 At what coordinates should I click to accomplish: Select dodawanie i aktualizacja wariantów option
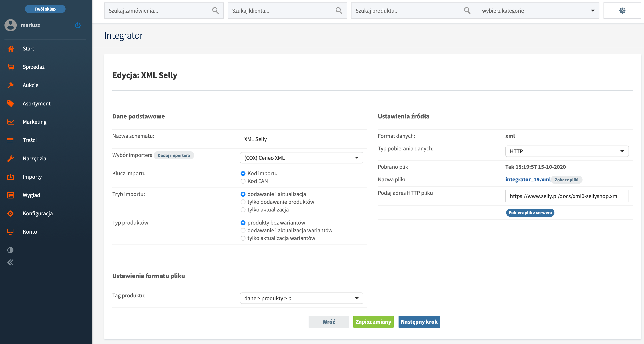click(x=243, y=230)
